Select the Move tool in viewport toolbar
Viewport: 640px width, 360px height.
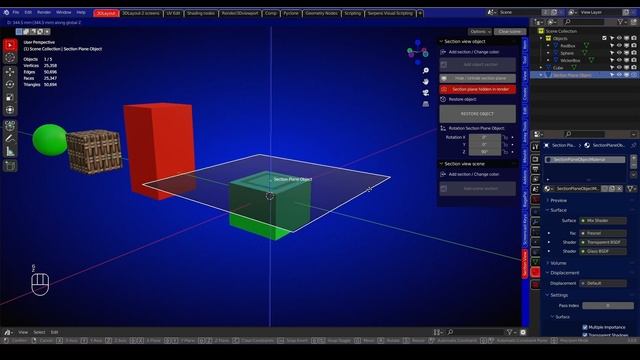10,72
